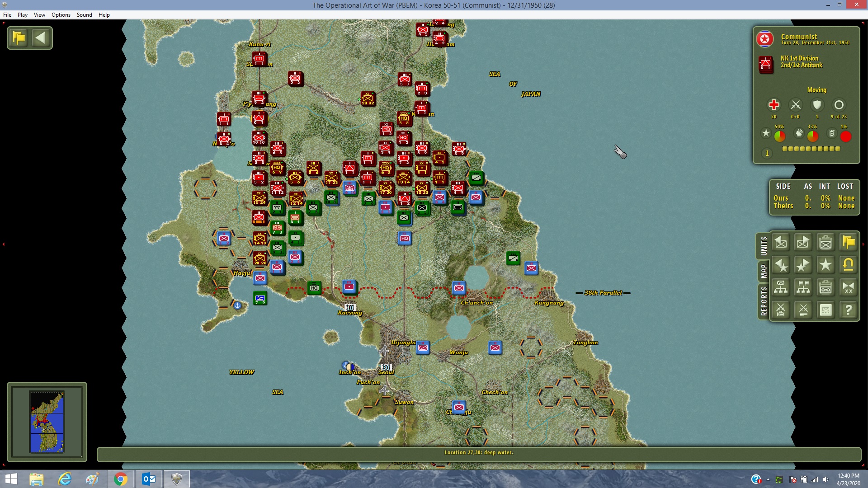The image size is (868, 488).
Task: Click the red cross health icon
Action: pos(774,105)
